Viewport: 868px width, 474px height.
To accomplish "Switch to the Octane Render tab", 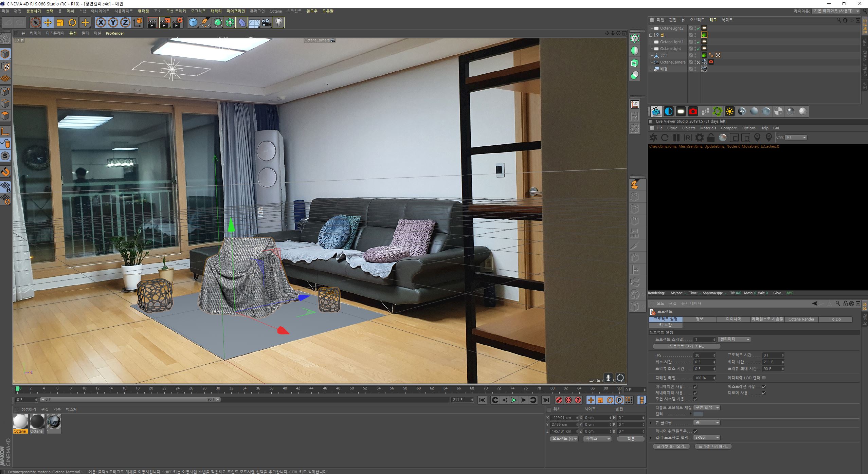I will [801, 319].
